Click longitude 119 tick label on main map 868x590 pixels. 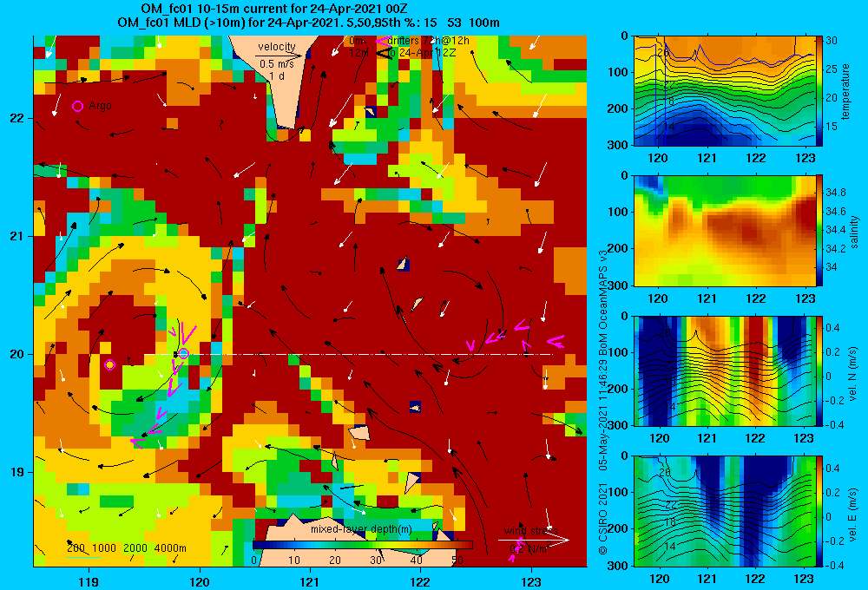(x=89, y=581)
